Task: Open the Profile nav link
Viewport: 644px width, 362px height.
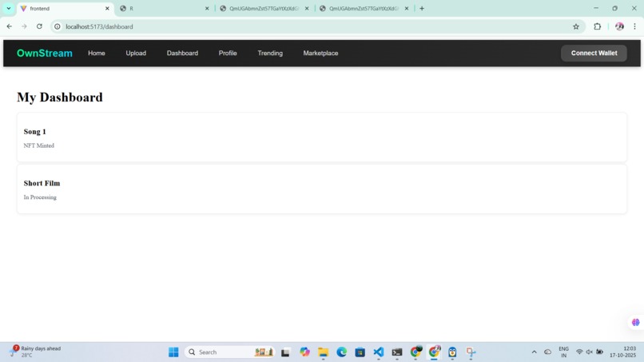Action: coord(228,53)
